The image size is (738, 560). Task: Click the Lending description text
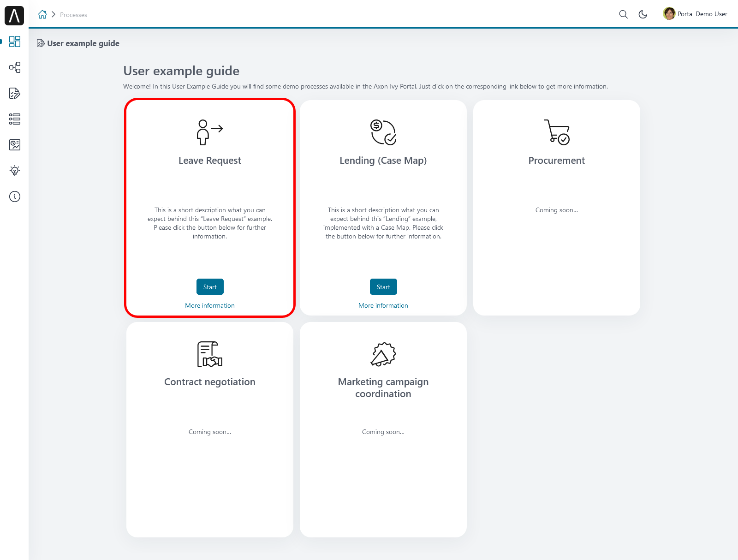click(383, 223)
